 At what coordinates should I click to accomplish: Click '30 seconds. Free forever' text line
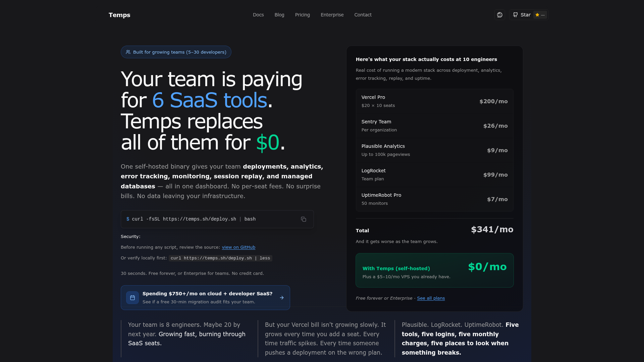(192, 274)
